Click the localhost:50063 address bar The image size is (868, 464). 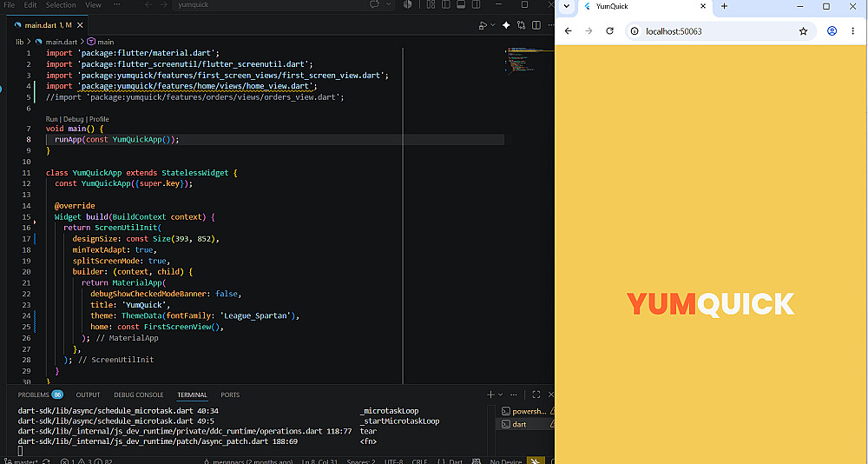coord(714,31)
